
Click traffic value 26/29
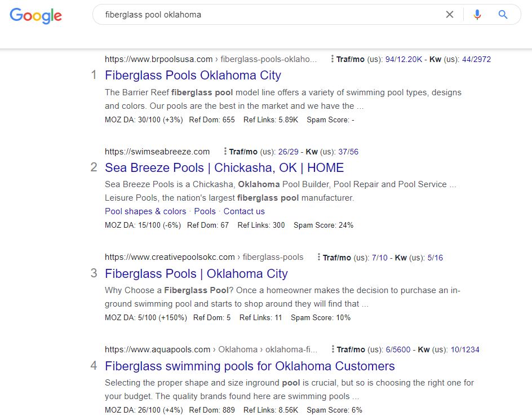coord(289,152)
